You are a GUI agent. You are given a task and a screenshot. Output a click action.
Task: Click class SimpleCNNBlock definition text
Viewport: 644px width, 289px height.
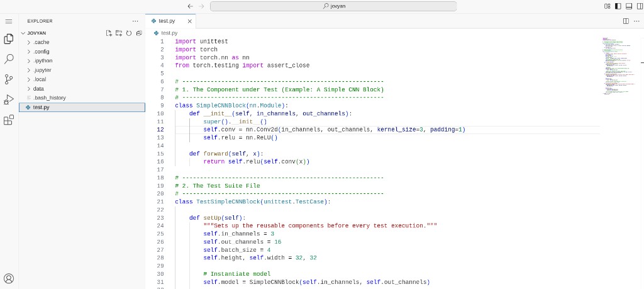(231, 105)
